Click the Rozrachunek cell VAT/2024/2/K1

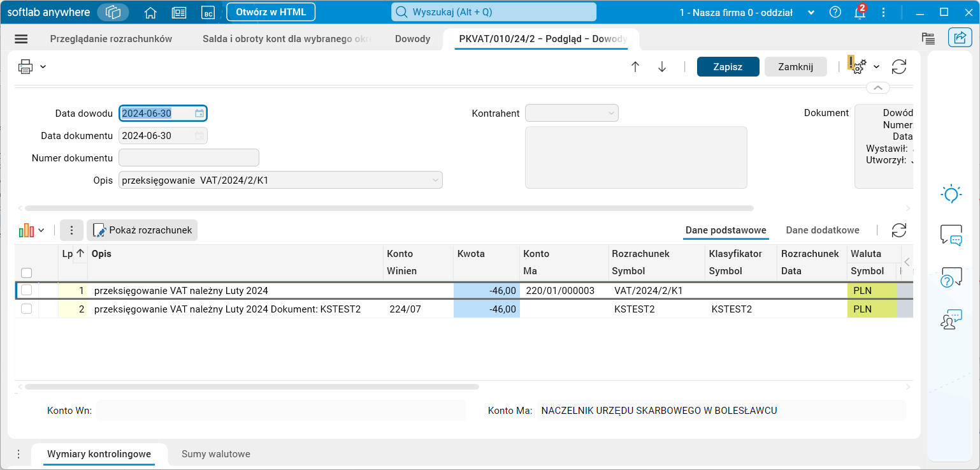click(x=656, y=291)
